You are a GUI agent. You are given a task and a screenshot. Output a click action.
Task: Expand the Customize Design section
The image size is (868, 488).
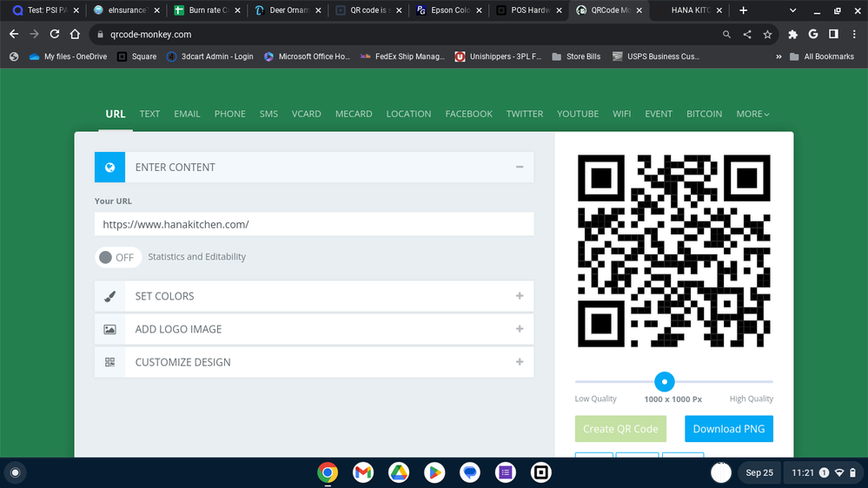[x=520, y=362]
